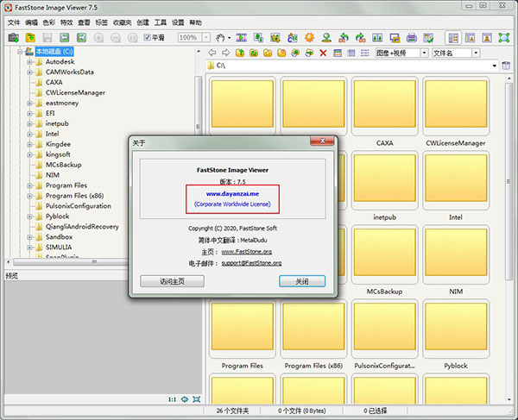This screenshot has height=420, width=518.
Task: Click the red X delete icon
Action: (323, 53)
